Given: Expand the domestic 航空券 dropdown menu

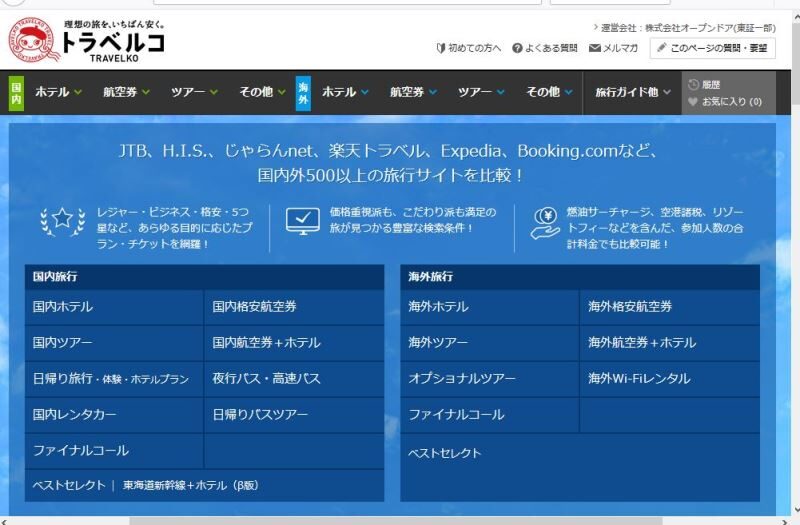Looking at the screenshot, I should point(126,92).
